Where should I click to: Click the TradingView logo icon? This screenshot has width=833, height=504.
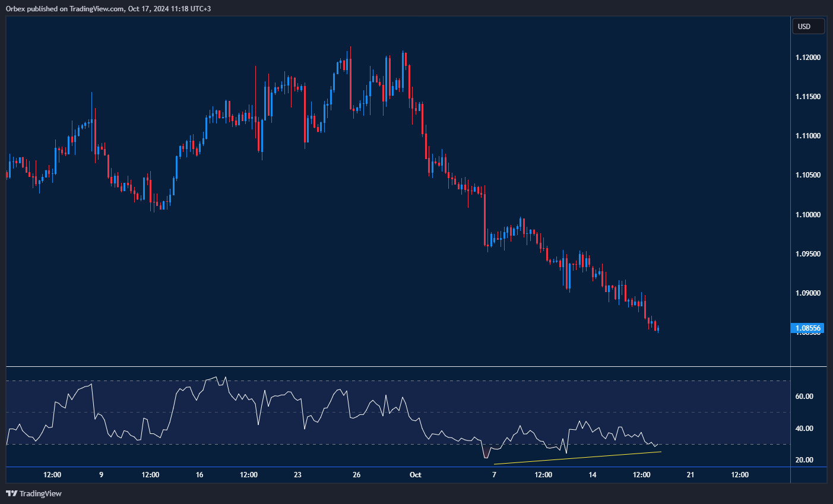(11, 493)
